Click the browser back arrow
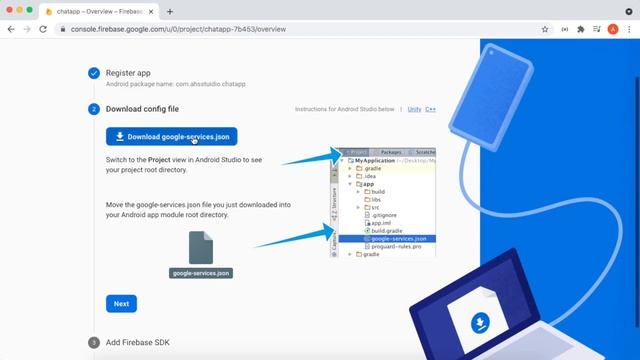Image resolution: width=640 pixels, height=360 pixels. pyautogui.click(x=11, y=29)
